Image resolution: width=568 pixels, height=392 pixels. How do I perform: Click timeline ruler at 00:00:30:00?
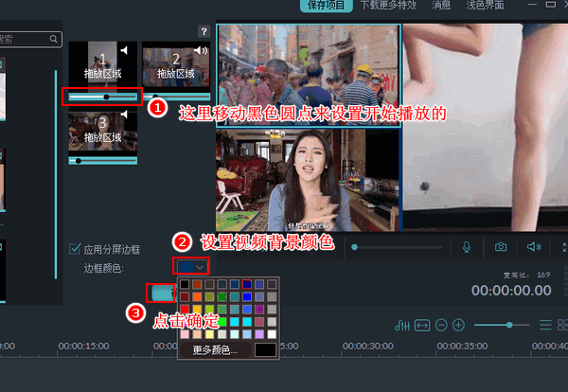[368, 347]
